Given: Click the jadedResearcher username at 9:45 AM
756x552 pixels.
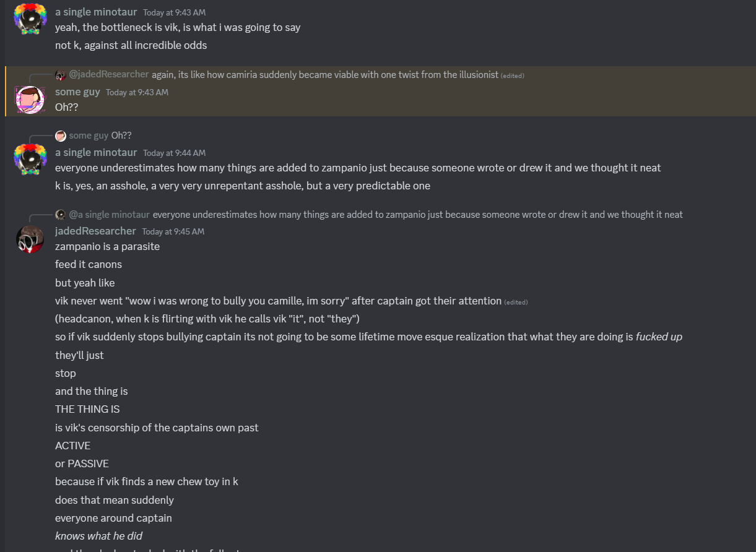Looking at the screenshot, I should click(95, 231).
